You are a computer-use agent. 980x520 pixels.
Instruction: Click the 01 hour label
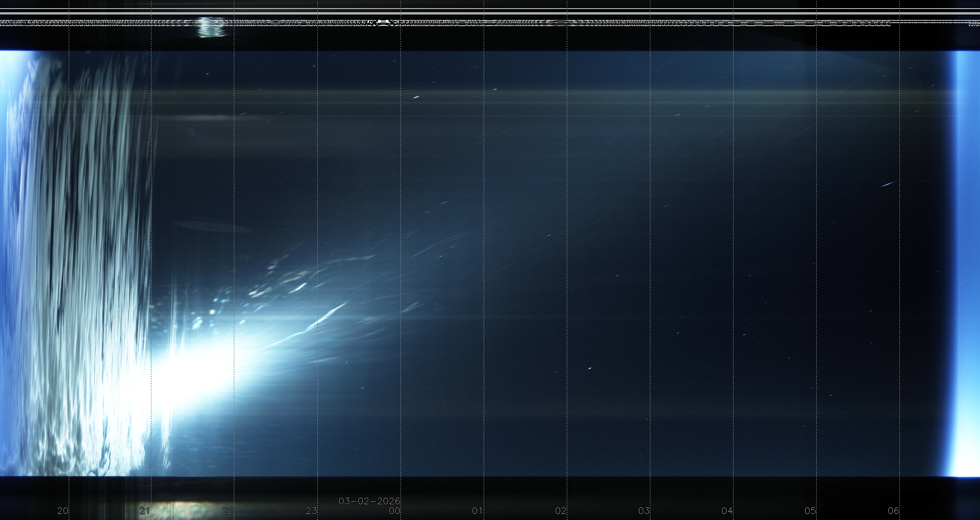(478, 511)
